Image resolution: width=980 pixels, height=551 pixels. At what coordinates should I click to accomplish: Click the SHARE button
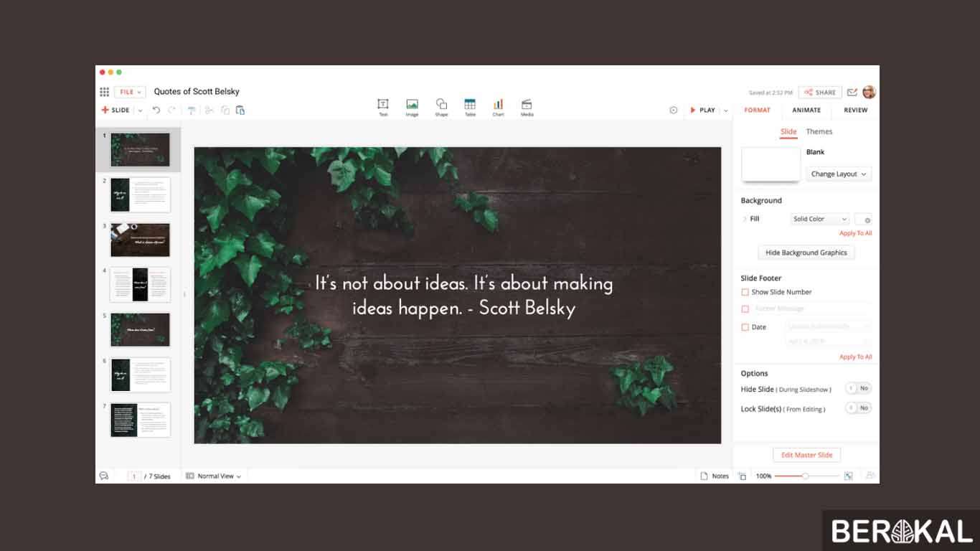pyautogui.click(x=820, y=92)
